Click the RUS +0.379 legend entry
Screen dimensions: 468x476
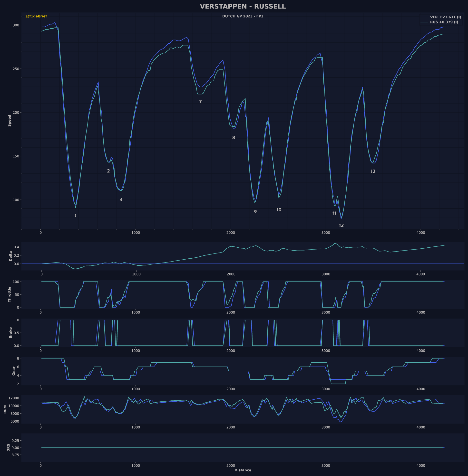tap(444, 22)
